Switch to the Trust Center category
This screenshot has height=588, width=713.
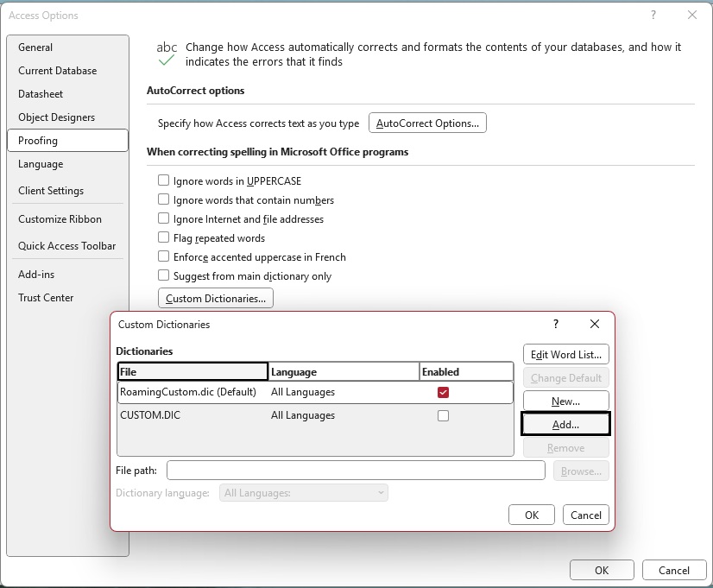tap(46, 298)
